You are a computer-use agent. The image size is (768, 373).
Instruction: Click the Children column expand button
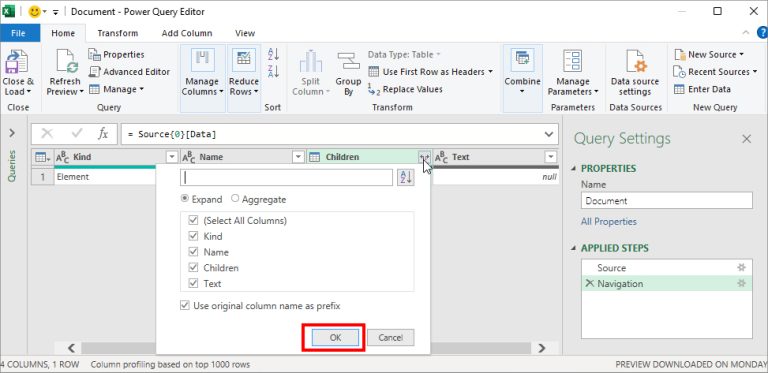424,157
